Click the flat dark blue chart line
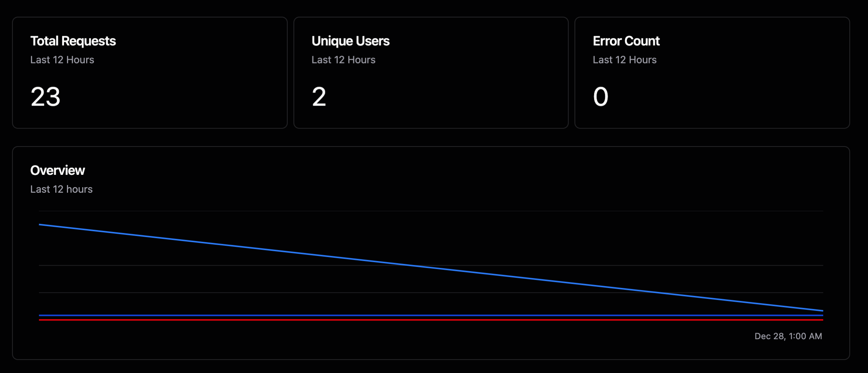868x373 pixels. [x=431, y=315]
